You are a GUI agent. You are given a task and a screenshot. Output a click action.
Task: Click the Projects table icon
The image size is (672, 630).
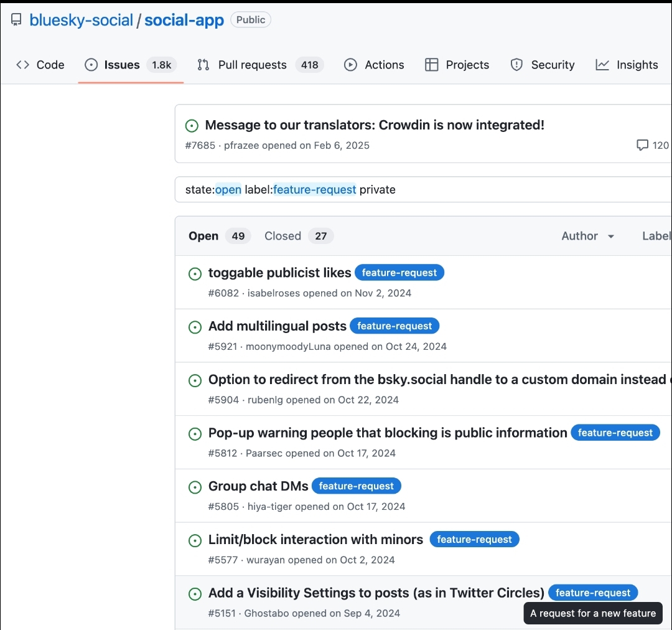click(432, 65)
